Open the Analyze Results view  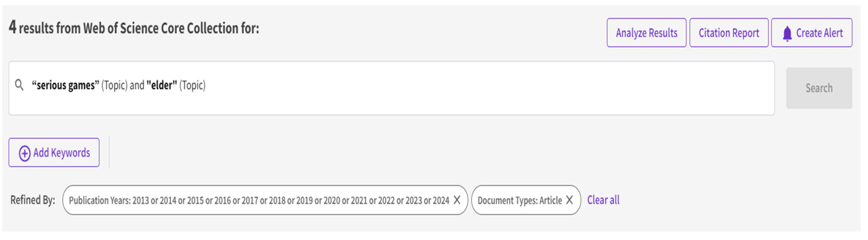[x=646, y=33]
